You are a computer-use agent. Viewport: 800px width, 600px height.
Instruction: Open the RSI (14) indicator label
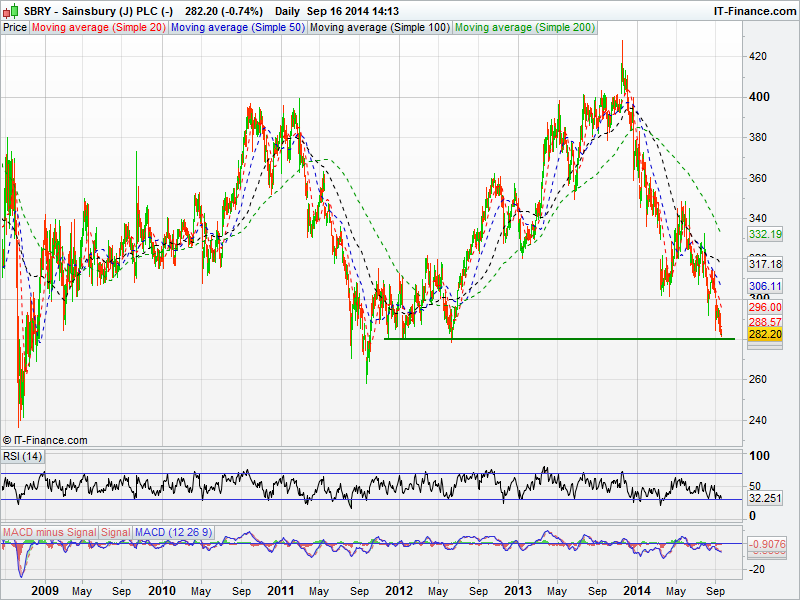point(22,456)
